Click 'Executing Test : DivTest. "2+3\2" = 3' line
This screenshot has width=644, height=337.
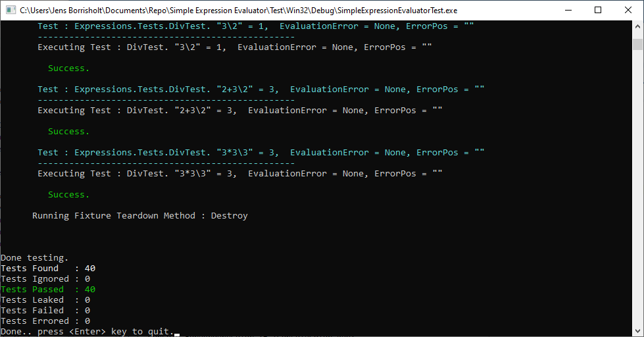pyautogui.click(x=240, y=111)
